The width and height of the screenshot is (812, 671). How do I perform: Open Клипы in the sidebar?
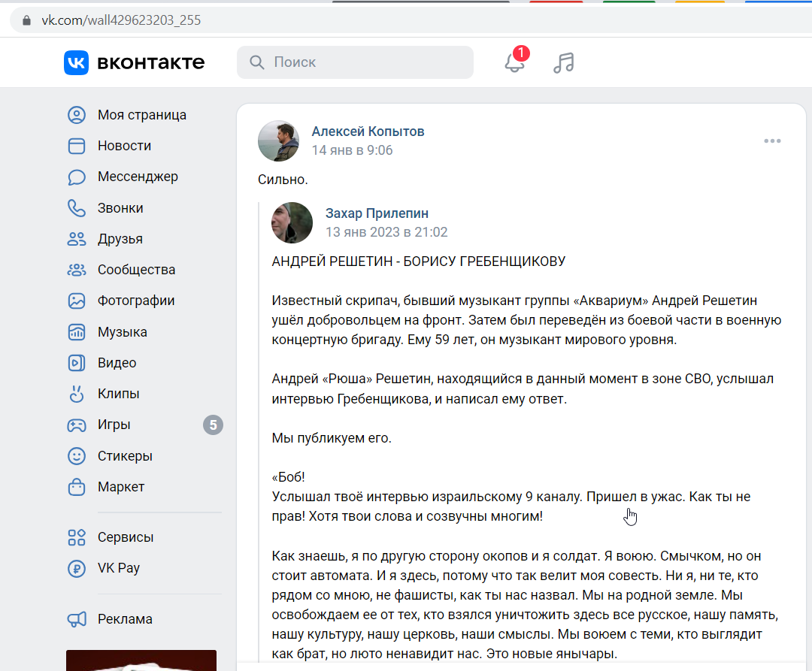(x=119, y=394)
